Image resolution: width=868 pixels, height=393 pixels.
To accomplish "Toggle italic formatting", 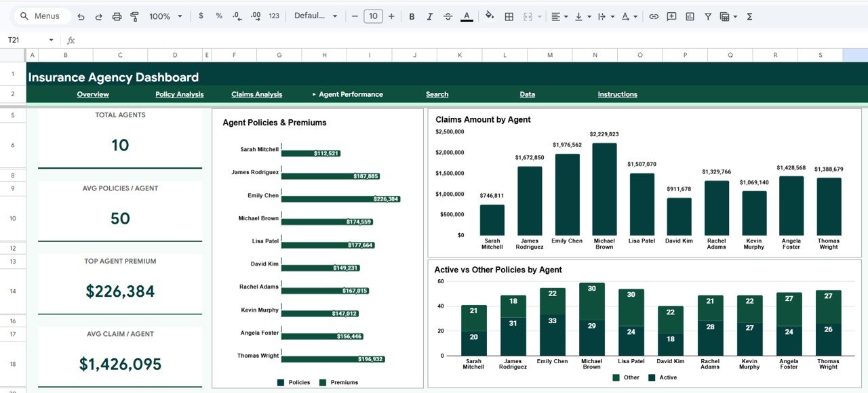I will coord(429,16).
